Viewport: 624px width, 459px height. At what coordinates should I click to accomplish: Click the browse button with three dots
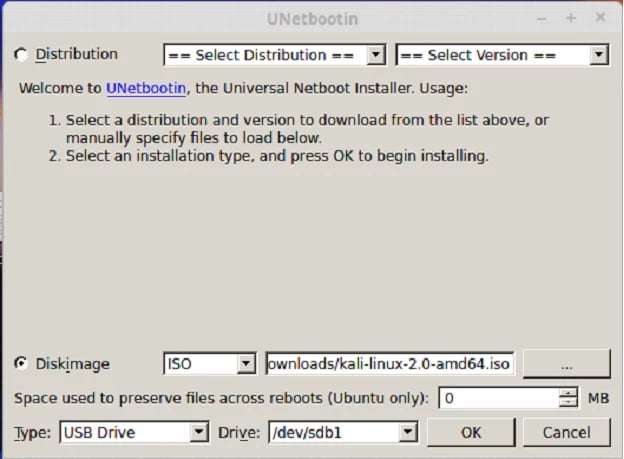click(566, 363)
